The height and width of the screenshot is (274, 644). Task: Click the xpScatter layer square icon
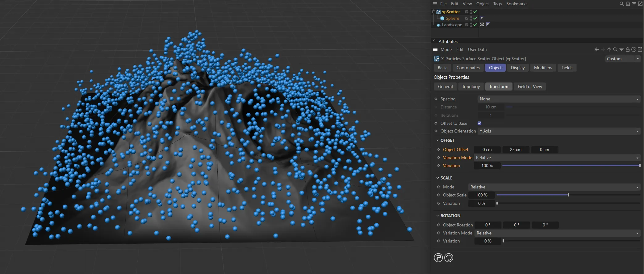pyautogui.click(x=467, y=12)
